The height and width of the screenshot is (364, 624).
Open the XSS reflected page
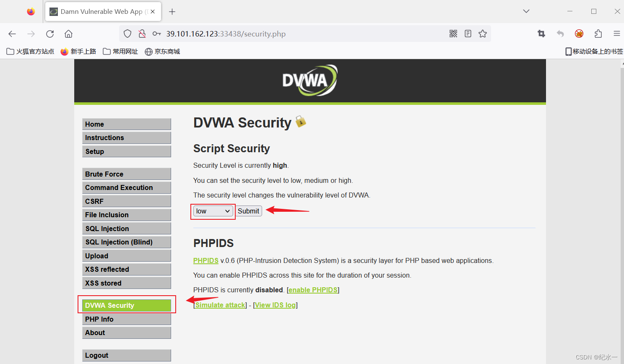pyautogui.click(x=127, y=269)
